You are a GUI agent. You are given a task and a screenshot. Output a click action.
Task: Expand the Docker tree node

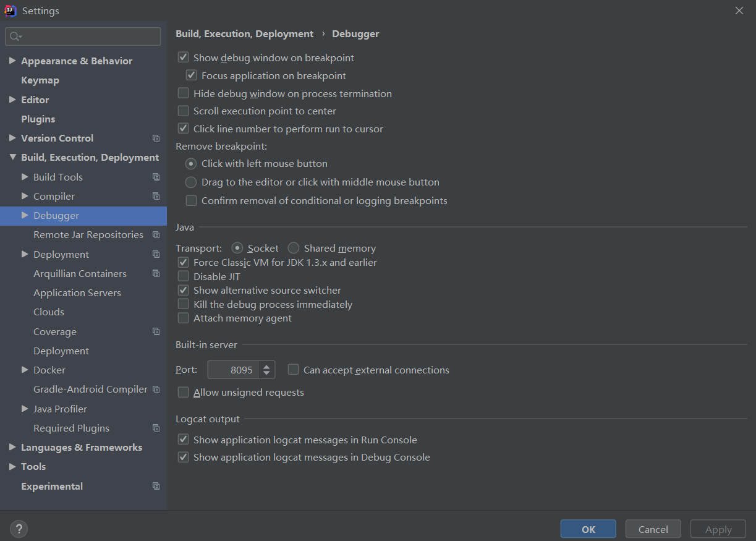point(25,370)
